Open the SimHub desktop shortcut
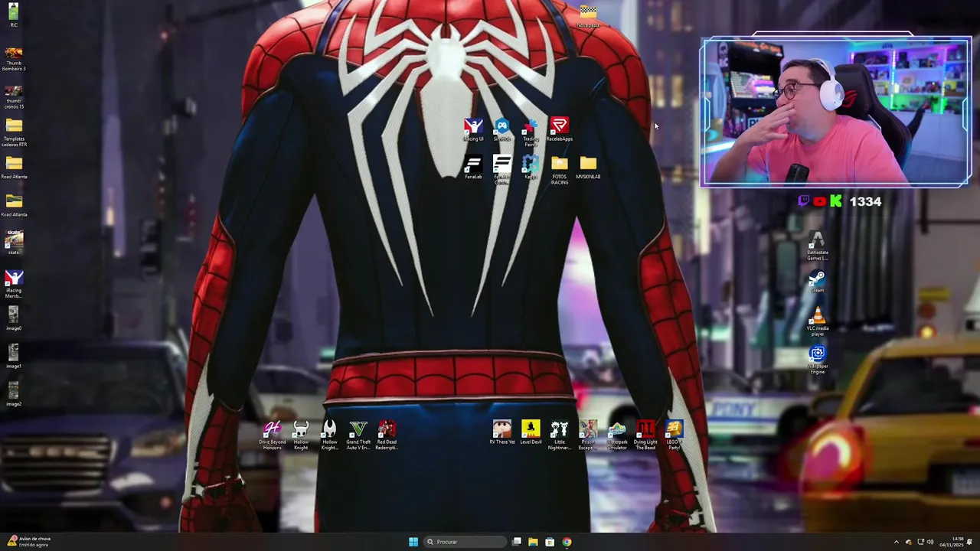The image size is (980, 551). [x=501, y=129]
